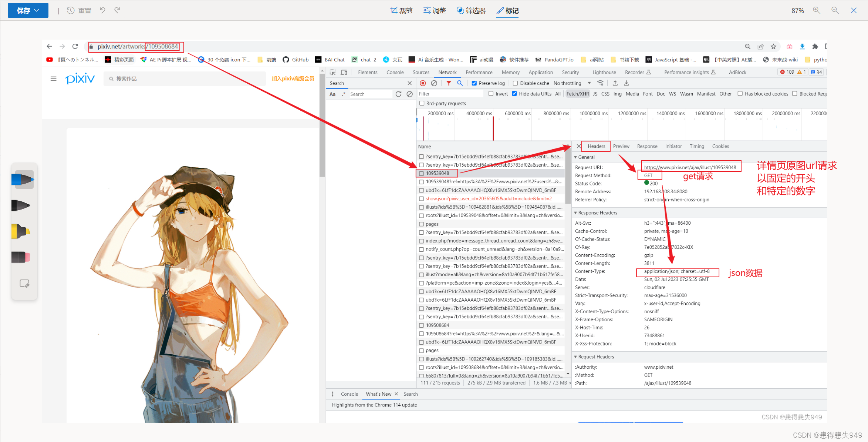Zoom out of the image
Screen dimensions: 868x442
pos(835,10)
